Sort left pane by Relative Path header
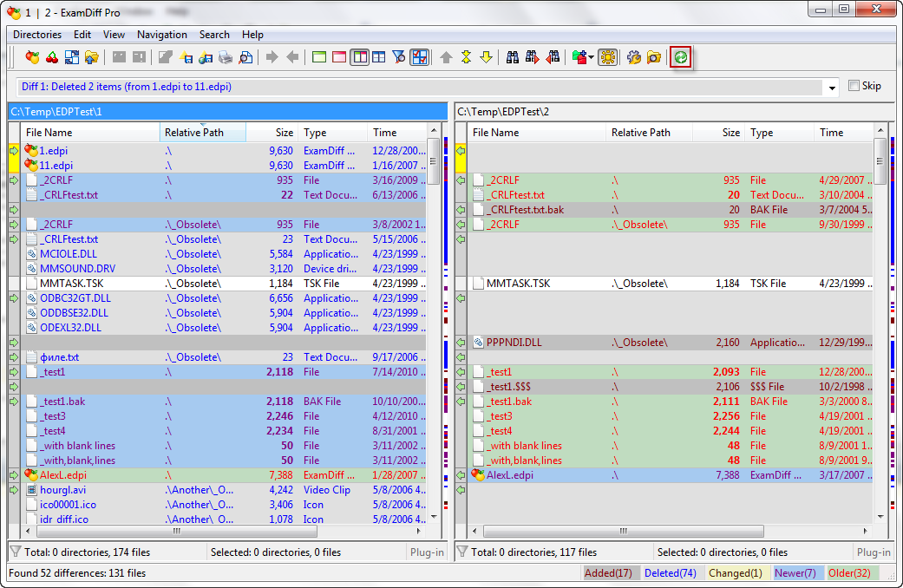 coord(203,133)
